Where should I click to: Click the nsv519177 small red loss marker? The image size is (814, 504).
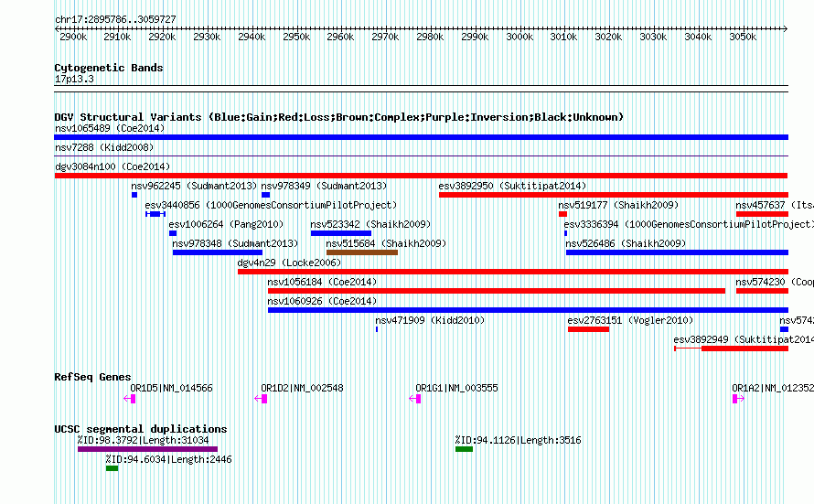coord(562,214)
